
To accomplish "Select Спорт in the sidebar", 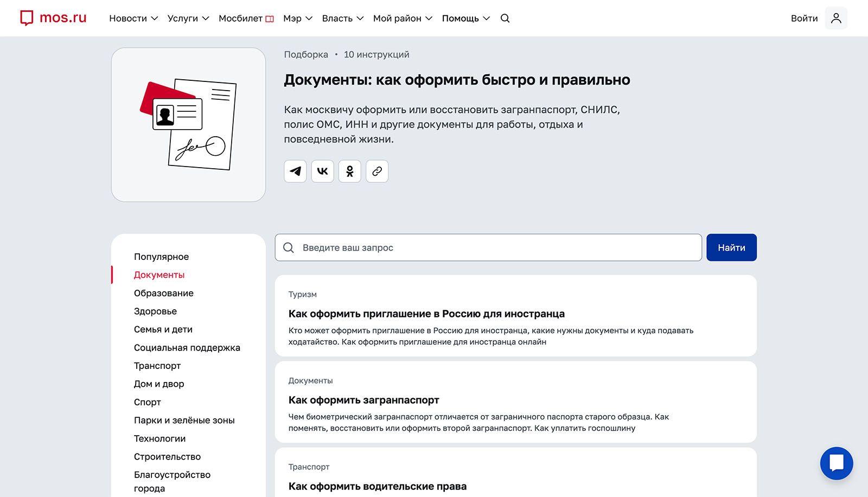I will tap(148, 402).
